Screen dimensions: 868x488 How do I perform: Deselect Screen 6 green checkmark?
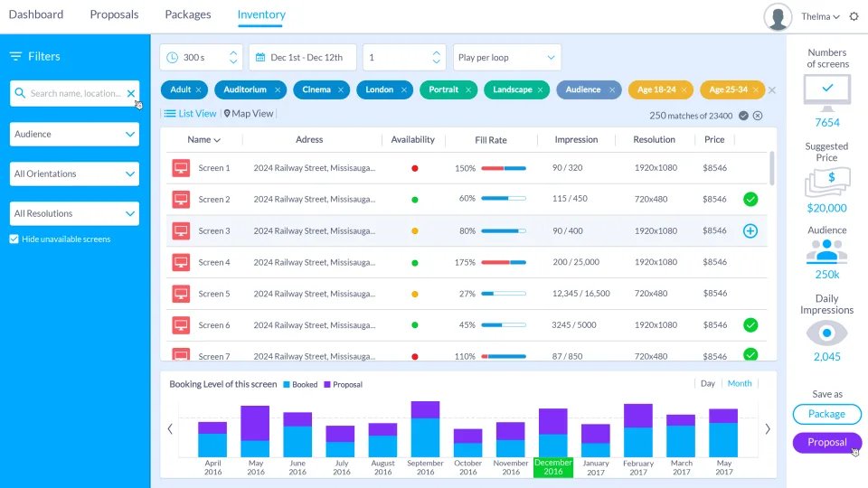[x=750, y=325]
